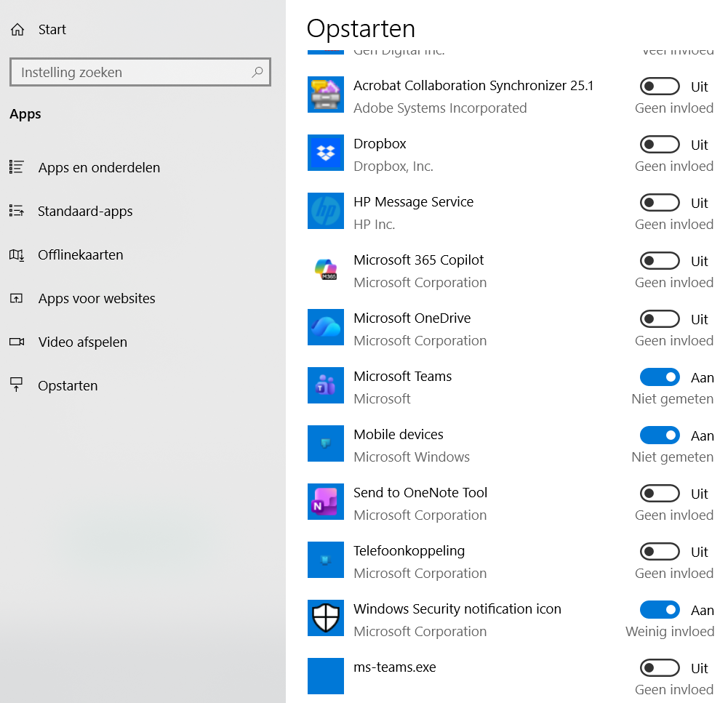The width and height of the screenshot is (728, 703).
Task: Turn on the Dropbox startup toggle
Action: (660, 145)
